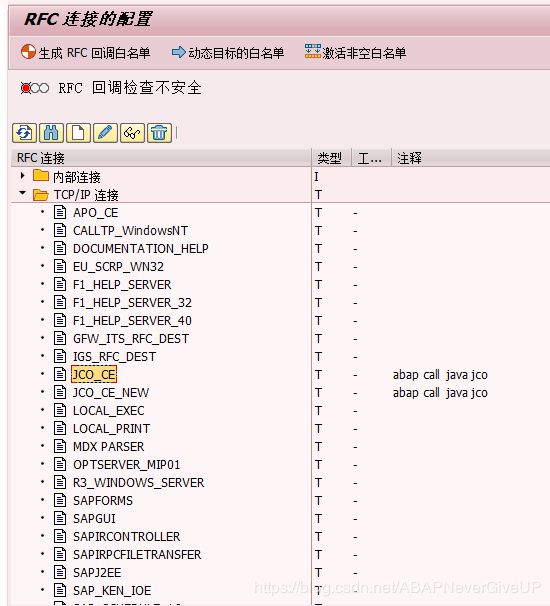Click 'RFC 回调检查不安全' status text
The image size is (550, 606).
tap(130, 88)
